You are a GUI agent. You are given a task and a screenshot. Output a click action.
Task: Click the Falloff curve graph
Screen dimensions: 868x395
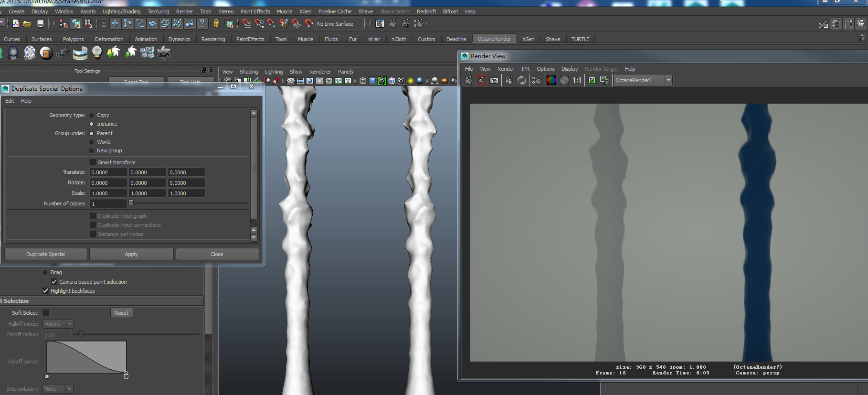[x=86, y=357]
